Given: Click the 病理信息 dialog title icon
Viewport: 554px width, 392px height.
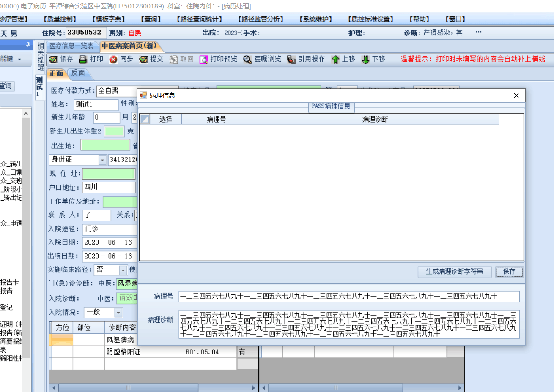Looking at the screenshot, I should point(143,95).
